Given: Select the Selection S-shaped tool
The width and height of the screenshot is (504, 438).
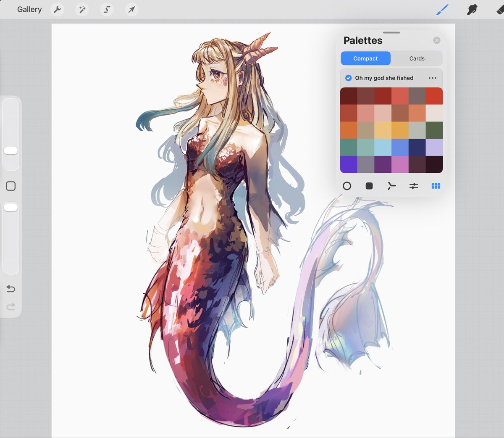Looking at the screenshot, I should pos(107,9).
